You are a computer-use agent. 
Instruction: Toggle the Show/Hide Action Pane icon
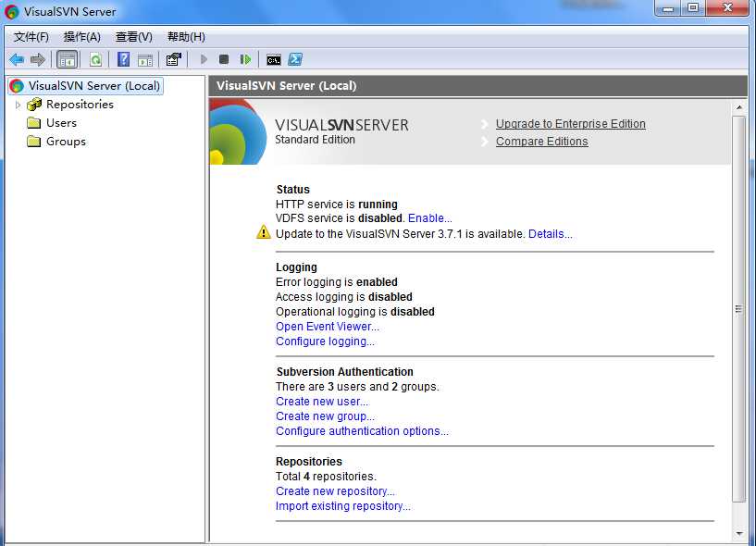click(x=145, y=60)
